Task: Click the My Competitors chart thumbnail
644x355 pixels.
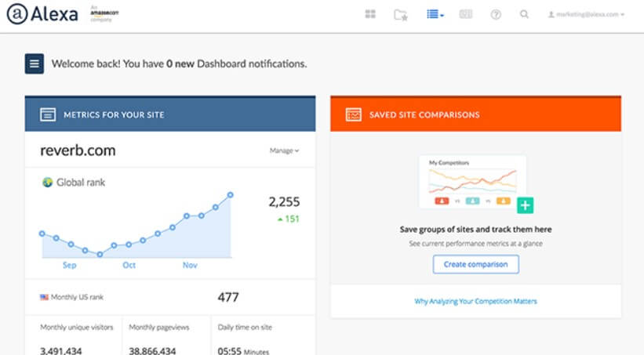Action: click(x=472, y=182)
